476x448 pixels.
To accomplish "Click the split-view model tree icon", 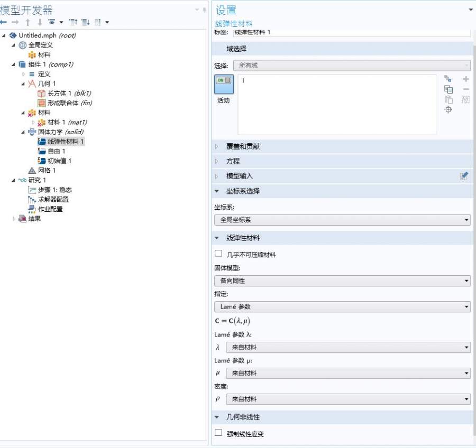I will point(97,22).
